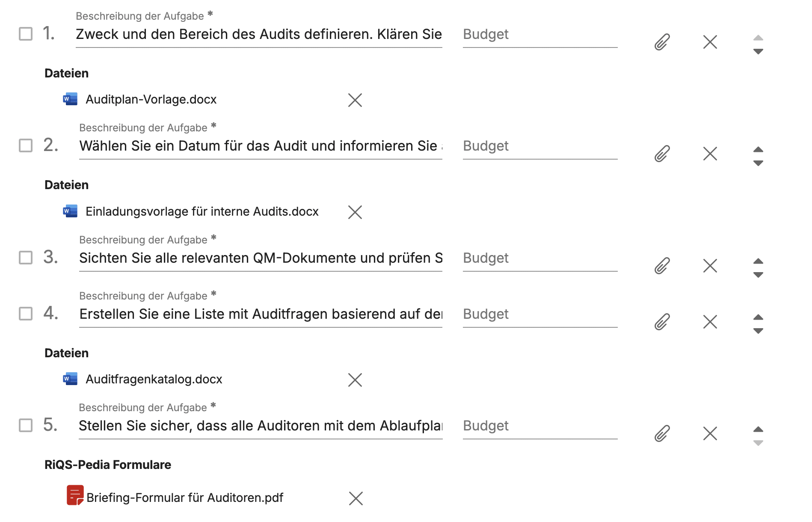812x522 pixels.
Task: Attach a file to task 3
Action: tap(662, 266)
